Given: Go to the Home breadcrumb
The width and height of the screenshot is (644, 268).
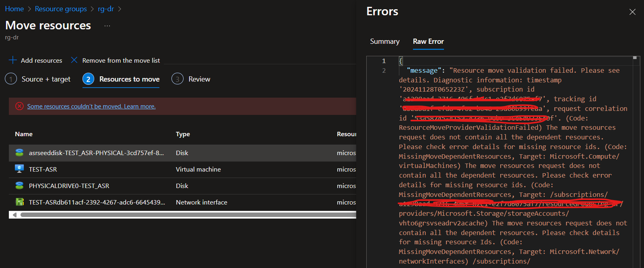Looking at the screenshot, I should point(14,9).
